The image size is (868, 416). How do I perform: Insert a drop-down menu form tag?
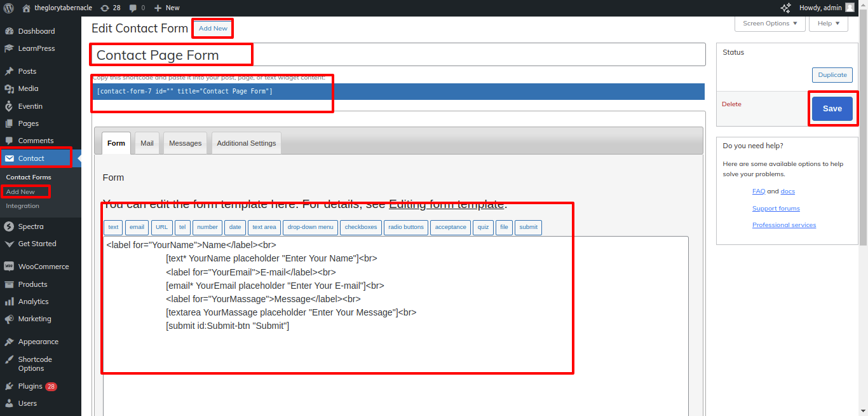[x=310, y=227]
